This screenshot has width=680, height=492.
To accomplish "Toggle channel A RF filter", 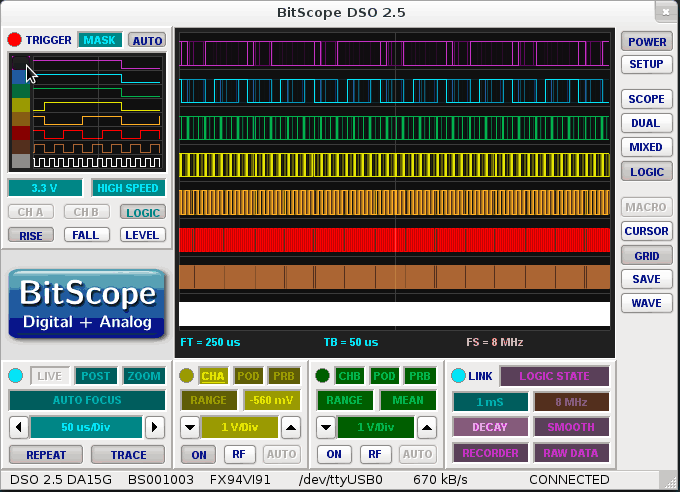I will tap(239, 454).
